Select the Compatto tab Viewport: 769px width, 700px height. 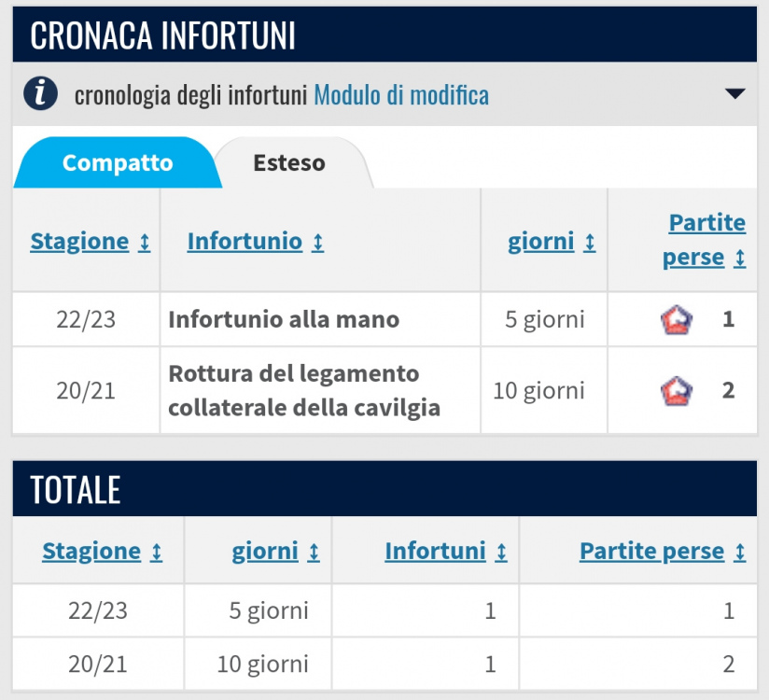tap(118, 162)
